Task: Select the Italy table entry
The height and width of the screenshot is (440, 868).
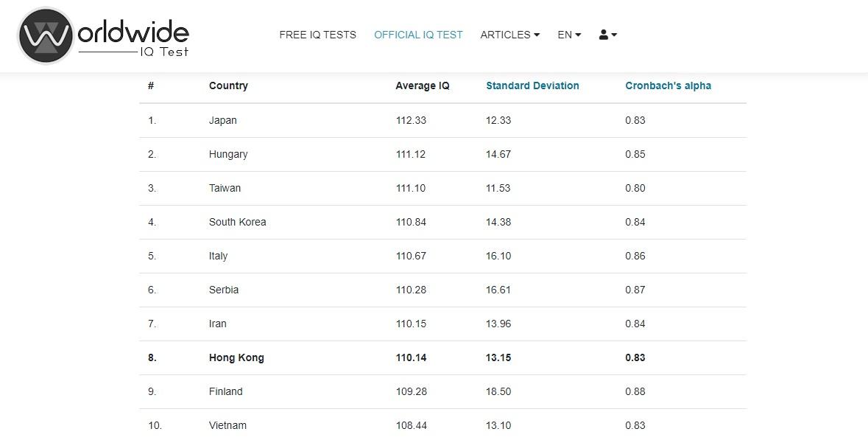Action: 218,256
